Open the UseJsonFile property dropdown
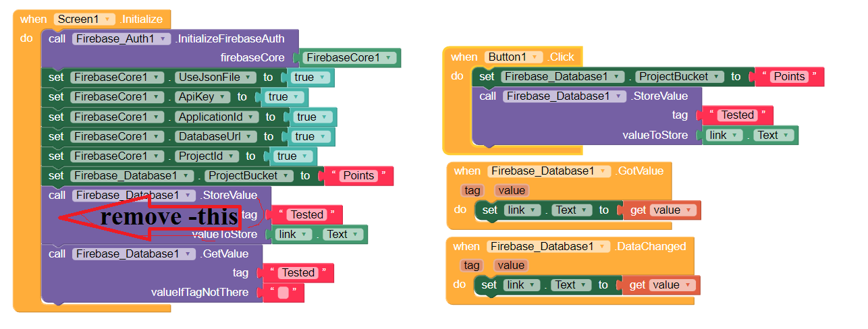Screen dimensions: 868x329 (214, 78)
